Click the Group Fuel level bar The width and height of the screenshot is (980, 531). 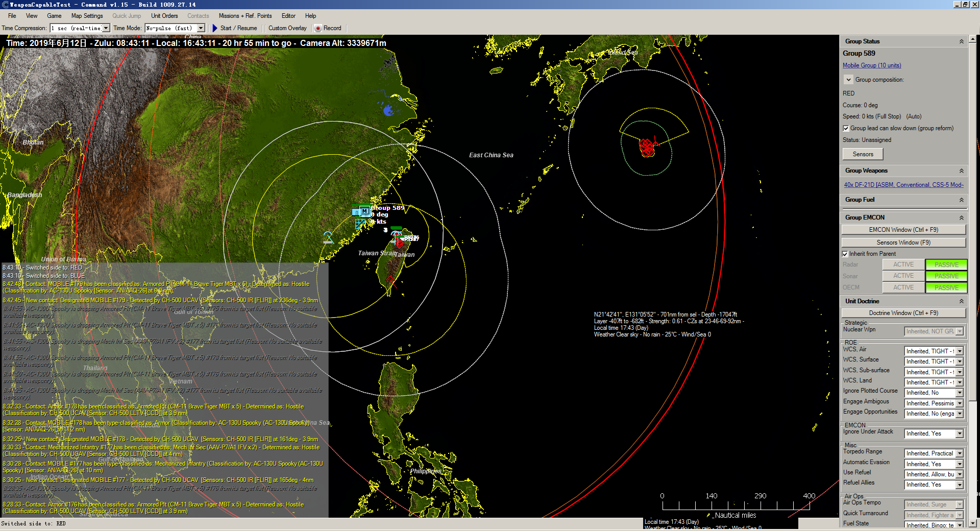pos(903,208)
